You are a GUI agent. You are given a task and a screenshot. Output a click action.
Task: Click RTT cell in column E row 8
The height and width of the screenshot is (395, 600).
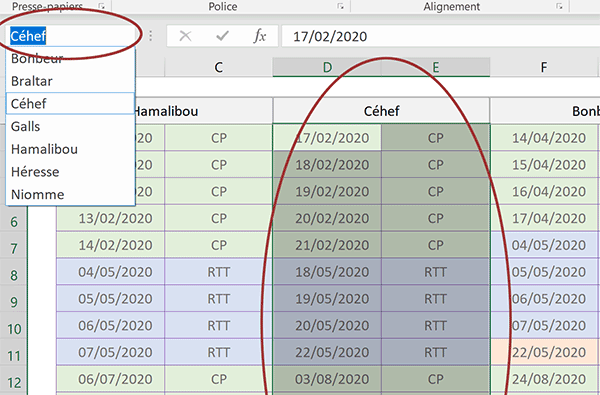[435, 272]
